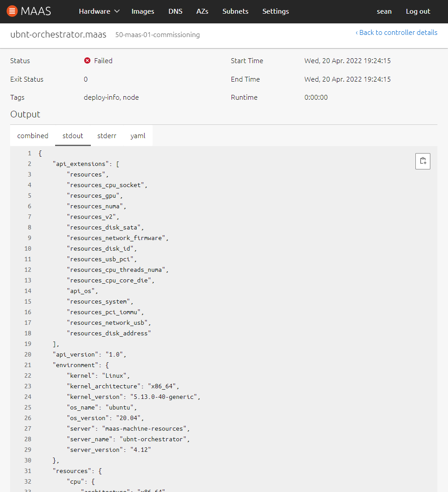Open the AZs navigation item
This screenshot has width=448, height=492.
point(202,11)
